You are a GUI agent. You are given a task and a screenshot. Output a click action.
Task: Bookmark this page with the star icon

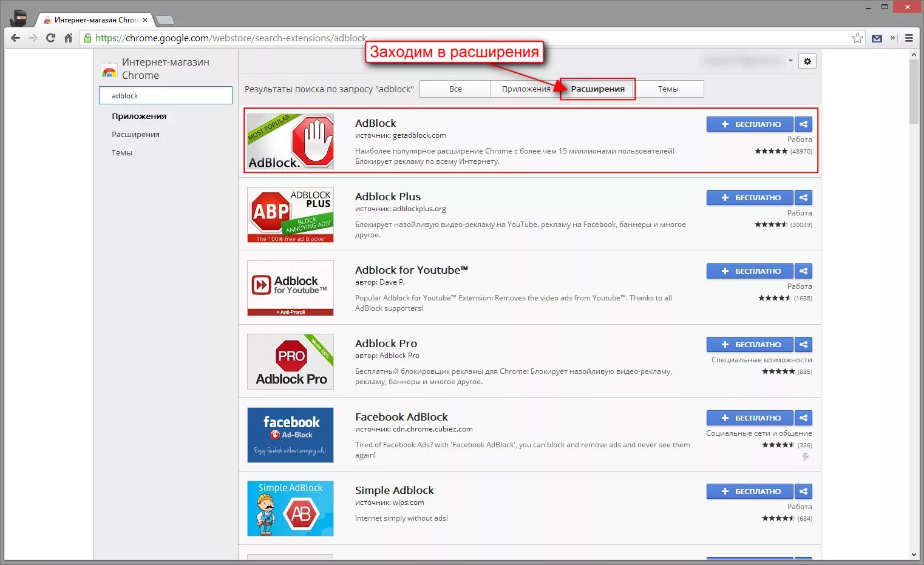tap(857, 38)
